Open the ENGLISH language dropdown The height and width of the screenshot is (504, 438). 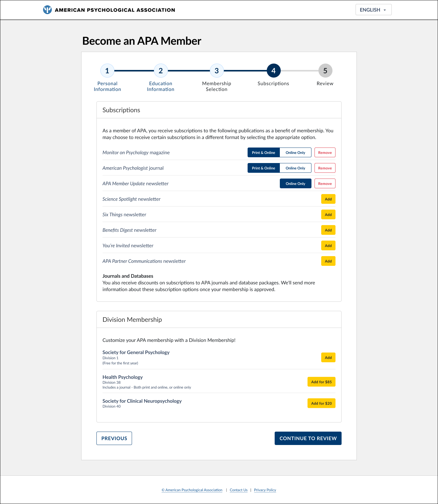[x=374, y=10]
